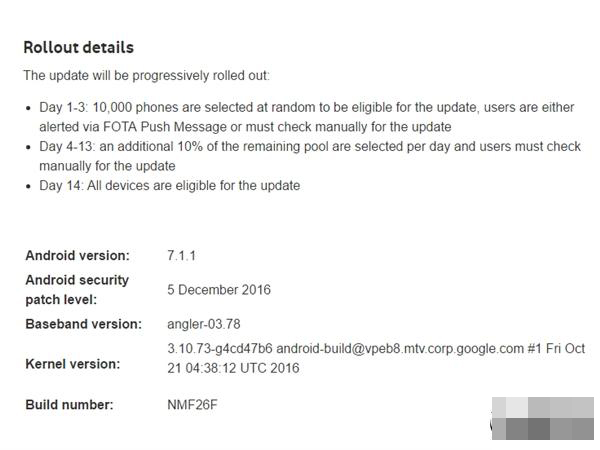Click the pixelated watermark image
Viewport: 600px width, 450px height.
pos(543,418)
